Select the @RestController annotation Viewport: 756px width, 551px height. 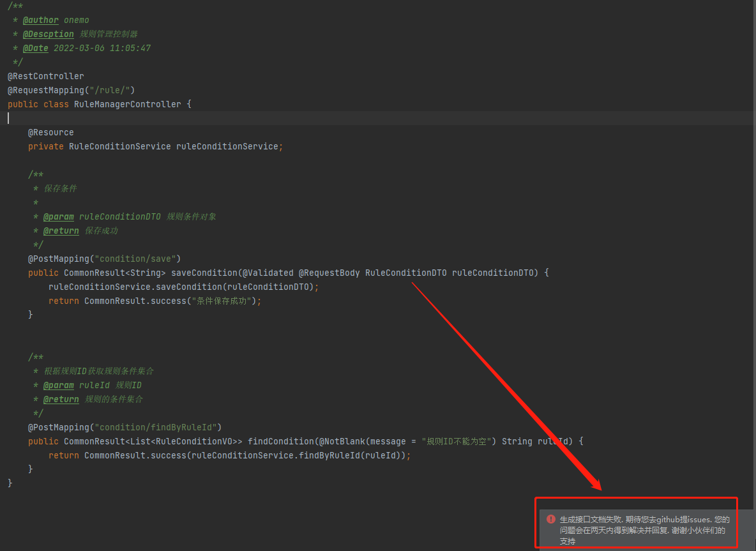click(45, 76)
